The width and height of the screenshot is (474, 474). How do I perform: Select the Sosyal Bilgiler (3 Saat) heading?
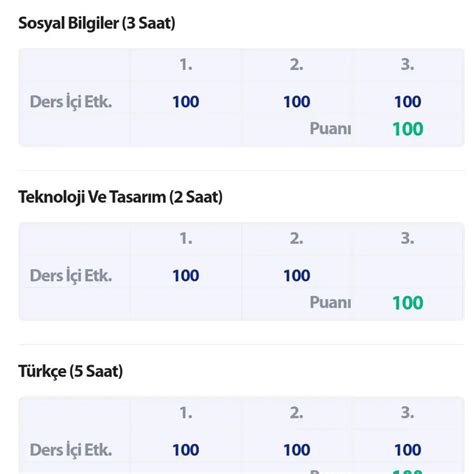click(97, 24)
